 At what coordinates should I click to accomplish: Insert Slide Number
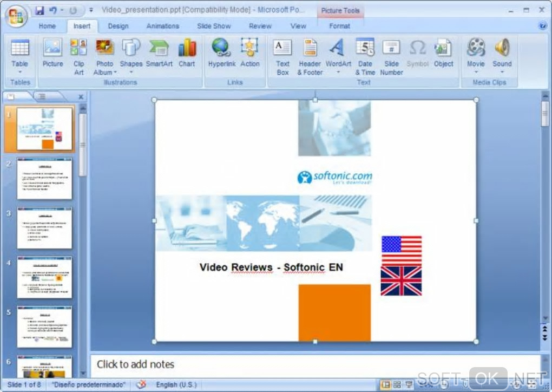tap(391, 57)
